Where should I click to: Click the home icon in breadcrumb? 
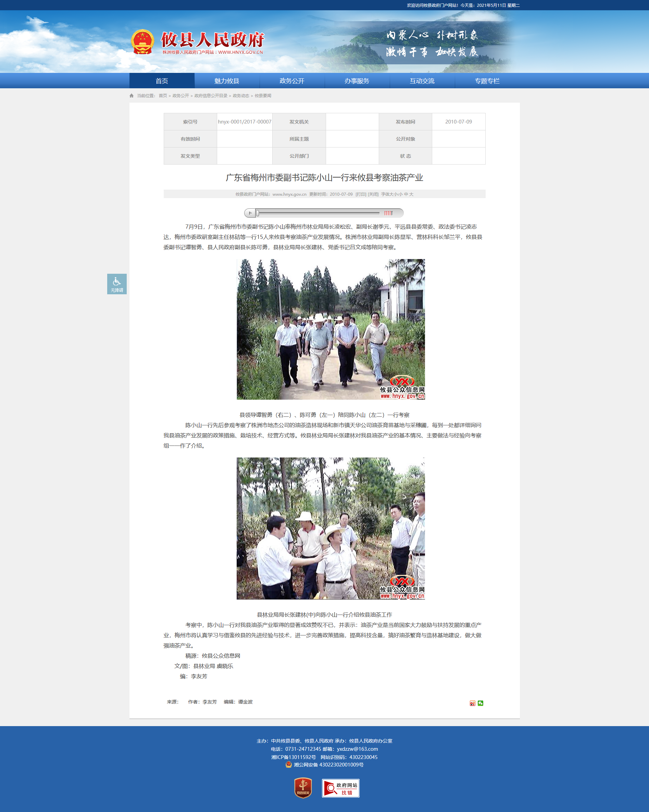(132, 96)
